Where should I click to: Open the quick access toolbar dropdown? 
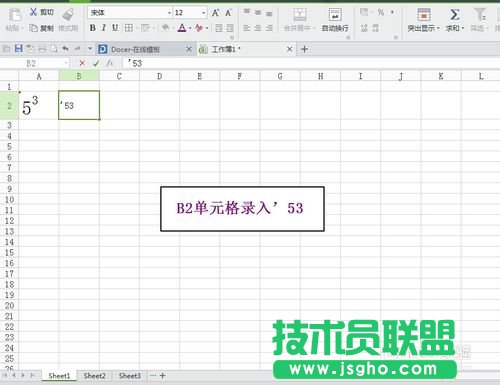(x=90, y=49)
